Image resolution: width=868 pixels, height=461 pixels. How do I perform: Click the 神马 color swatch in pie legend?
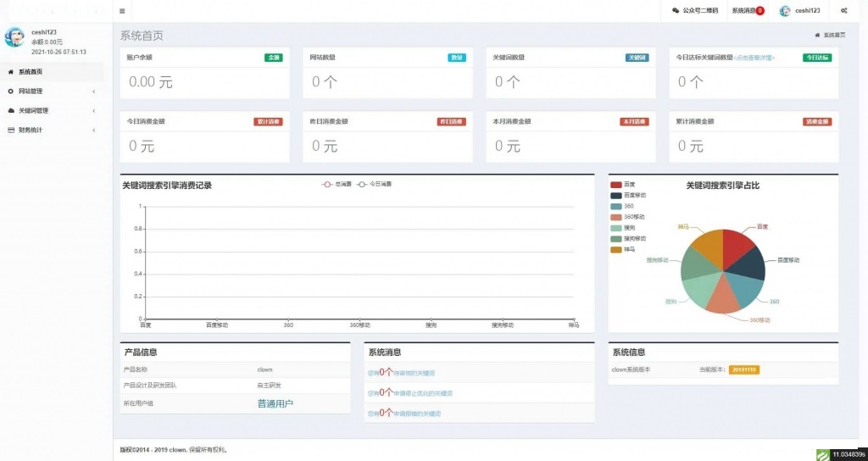pos(615,249)
